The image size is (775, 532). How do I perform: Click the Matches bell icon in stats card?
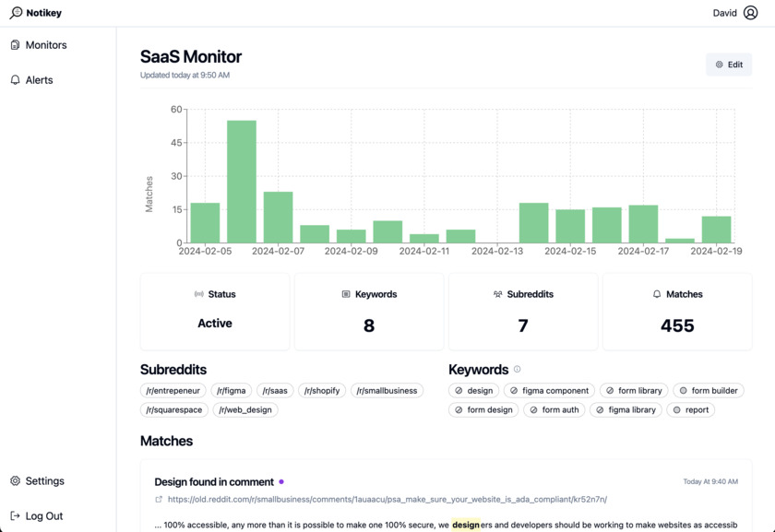[x=657, y=294]
